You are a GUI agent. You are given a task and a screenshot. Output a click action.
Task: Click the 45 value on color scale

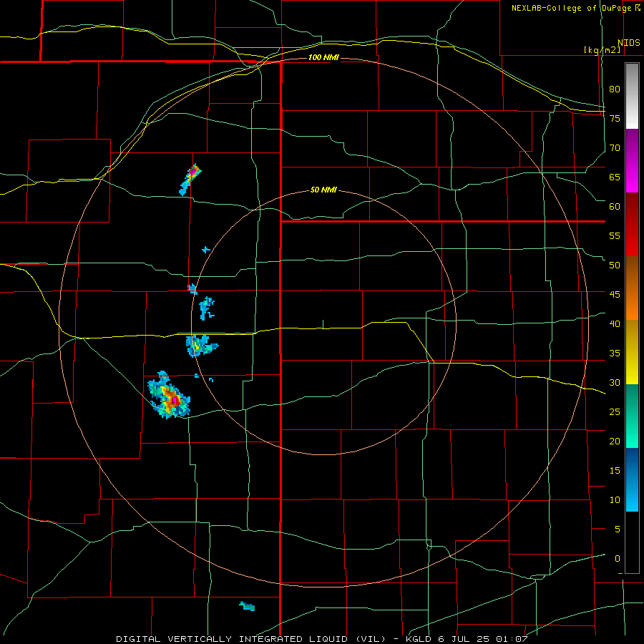pyautogui.click(x=615, y=295)
